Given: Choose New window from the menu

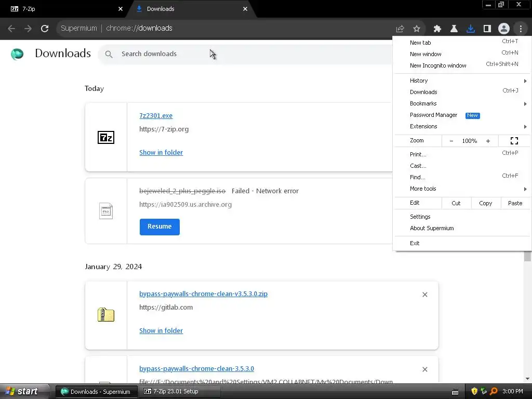Looking at the screenshot, I should click(x=462, y=54).
